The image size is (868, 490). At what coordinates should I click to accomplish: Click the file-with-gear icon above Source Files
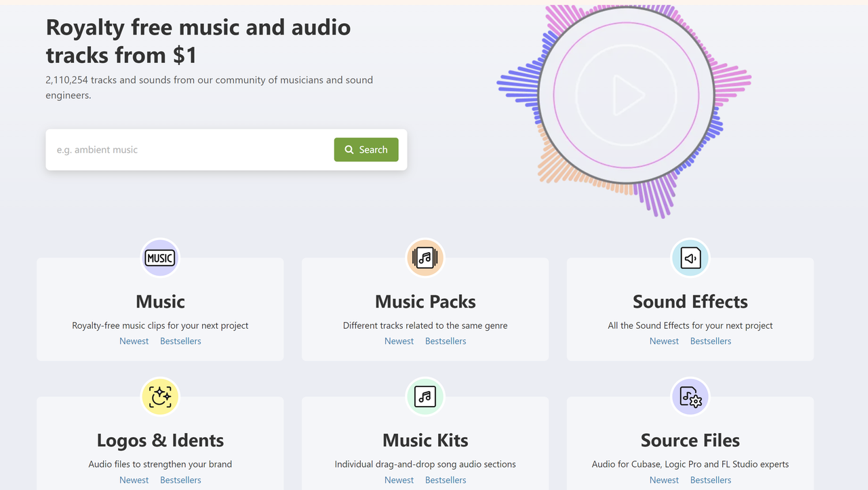point(690,396)
